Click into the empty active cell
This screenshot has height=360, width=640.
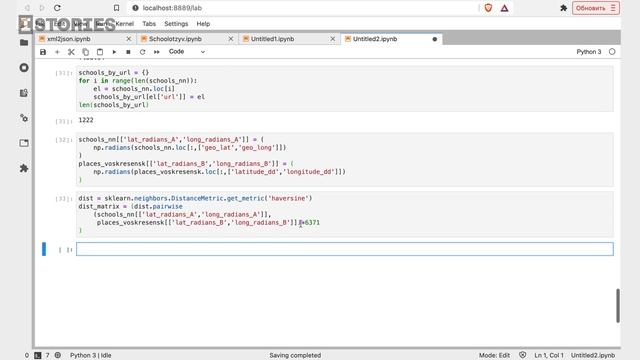click(x=344, y=249)
